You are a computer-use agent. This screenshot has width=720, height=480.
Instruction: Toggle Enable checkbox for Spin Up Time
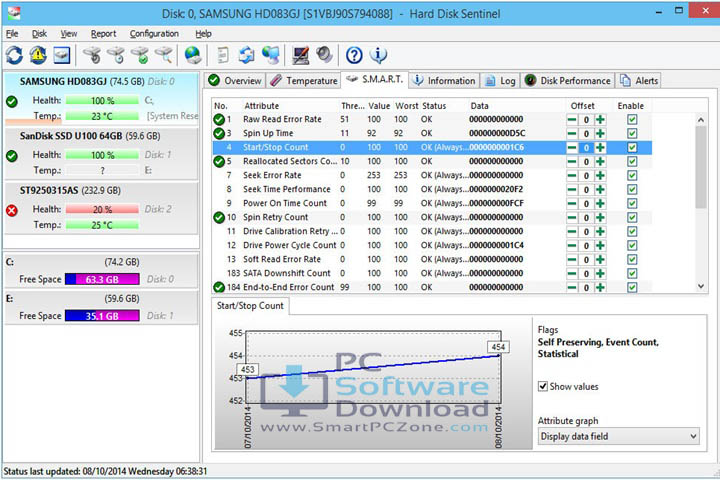(x=632, y=134)
